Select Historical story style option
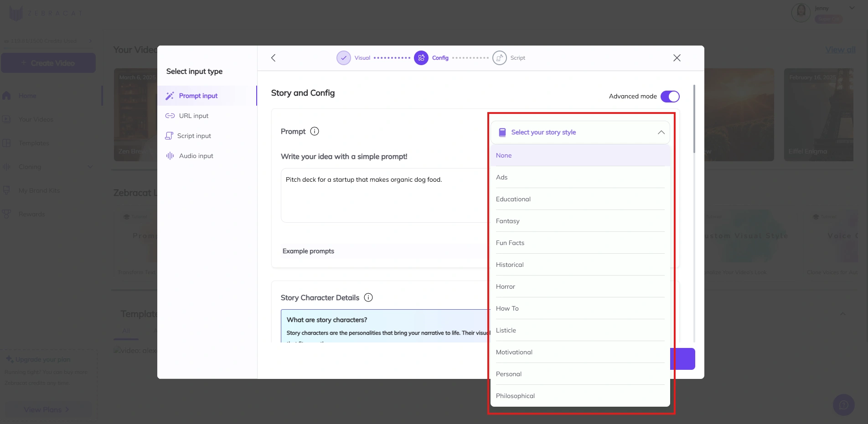The height and width of the screenshot is (424, 868). (580, 265)
